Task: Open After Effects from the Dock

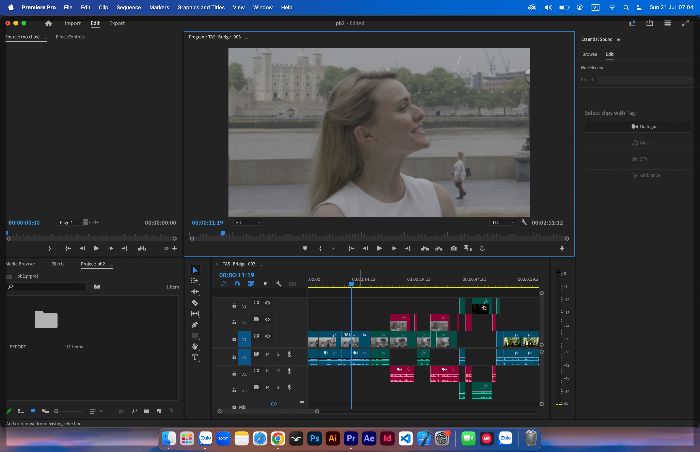Action: tap(369, 438)
